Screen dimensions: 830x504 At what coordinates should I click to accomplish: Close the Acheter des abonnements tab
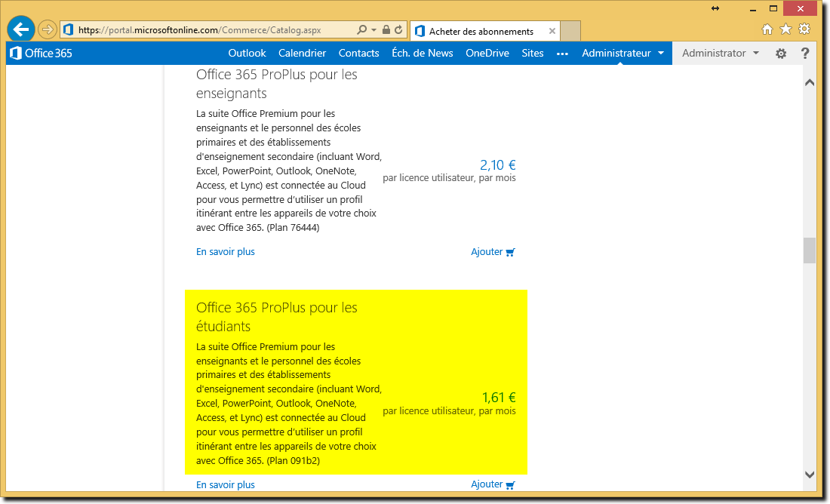pos(552,31)
